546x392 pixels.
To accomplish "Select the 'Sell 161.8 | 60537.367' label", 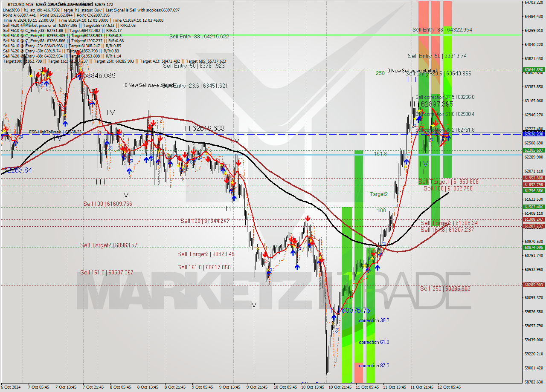I will pyautogui.click(x=107, y=272).
